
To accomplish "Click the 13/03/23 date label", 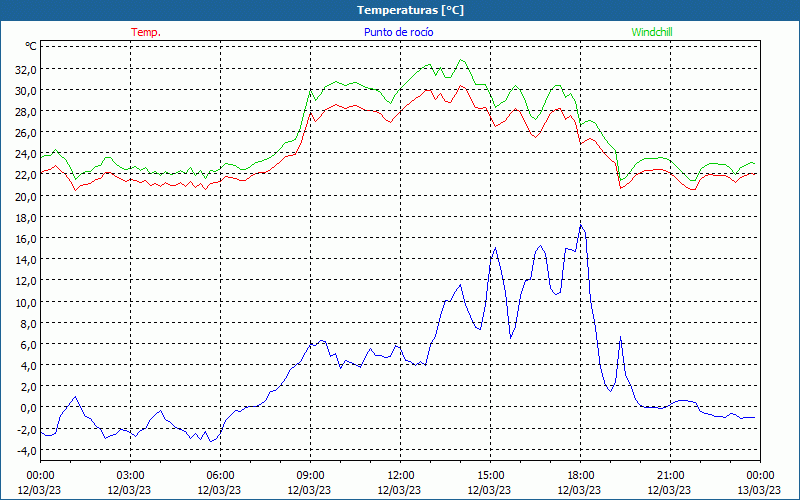I will tap(759, 490).
